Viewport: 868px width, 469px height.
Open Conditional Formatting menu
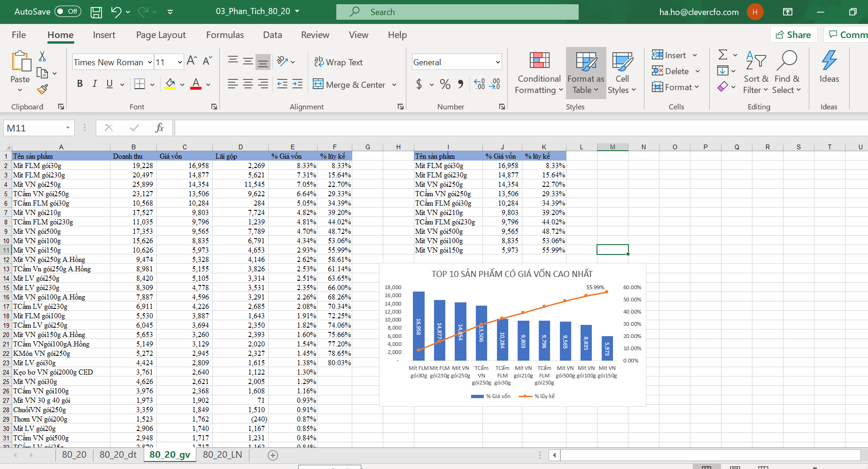point(539,73)
